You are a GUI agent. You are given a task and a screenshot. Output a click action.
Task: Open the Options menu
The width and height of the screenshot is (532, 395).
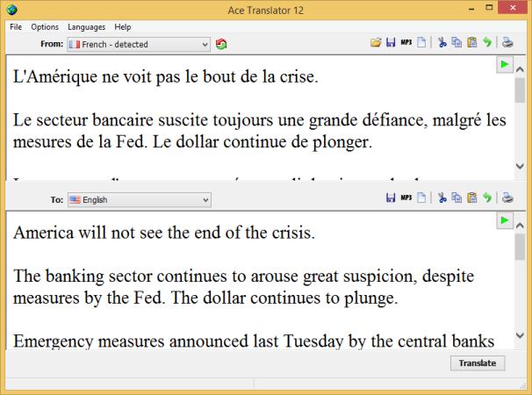click(x=45, y=27)
